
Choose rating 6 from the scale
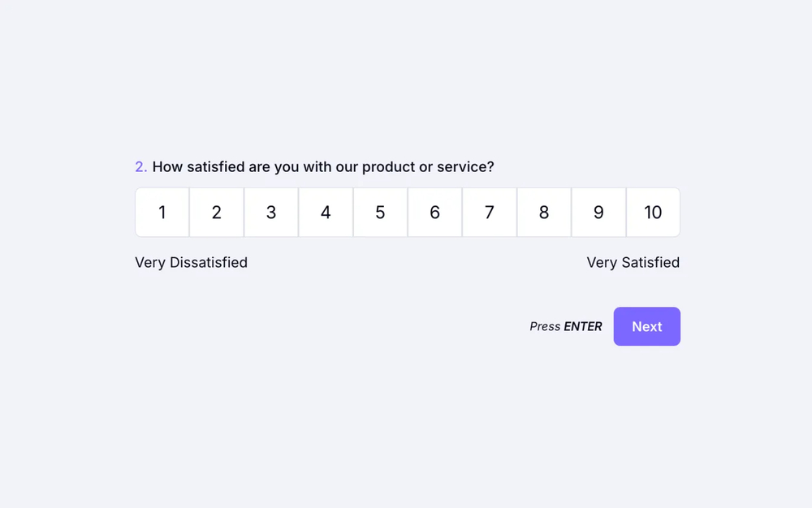click(434, 212)
